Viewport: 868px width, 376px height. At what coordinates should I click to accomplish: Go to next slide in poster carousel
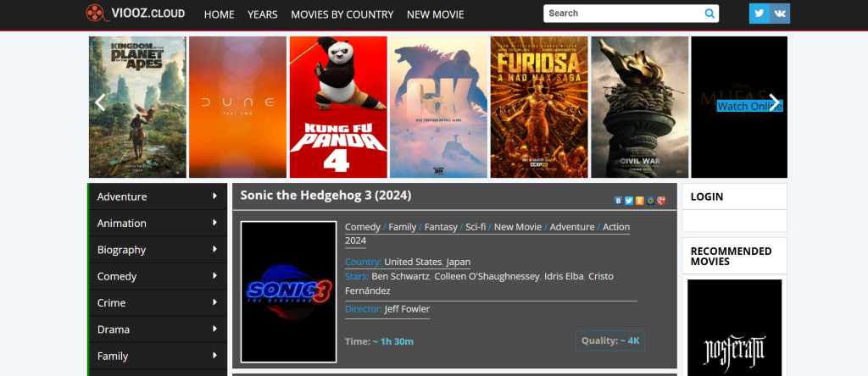coord(774,102)
